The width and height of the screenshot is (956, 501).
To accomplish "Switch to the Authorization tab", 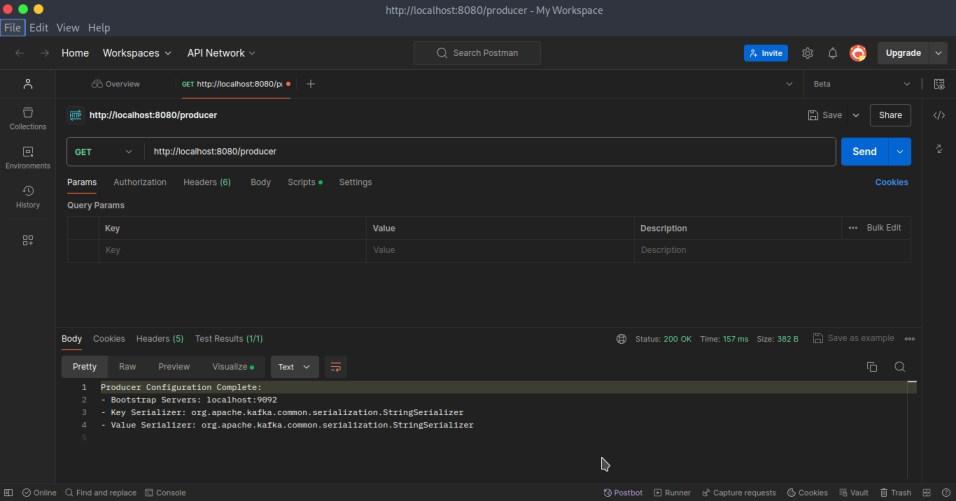I will click(x=140, y=182).
